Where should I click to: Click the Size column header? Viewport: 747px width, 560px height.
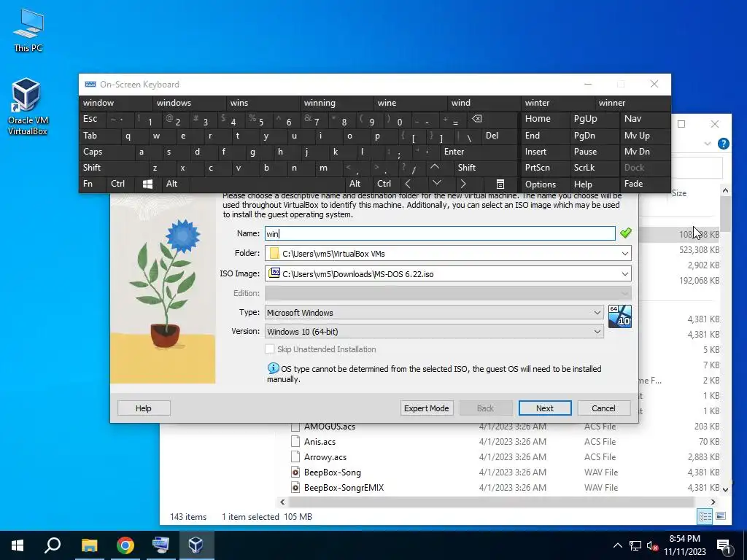pyautogui.click(x=679, y=192)
